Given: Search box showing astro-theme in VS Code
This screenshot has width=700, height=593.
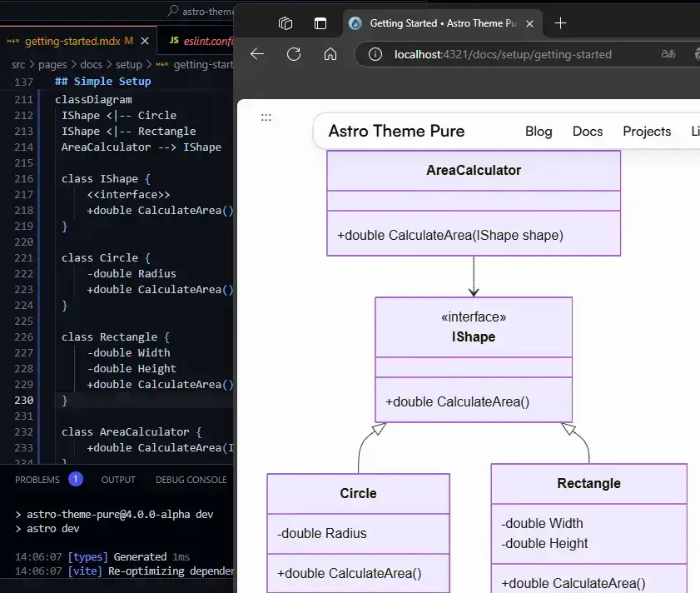Looking at the screenshot, I should coord(200,11).
